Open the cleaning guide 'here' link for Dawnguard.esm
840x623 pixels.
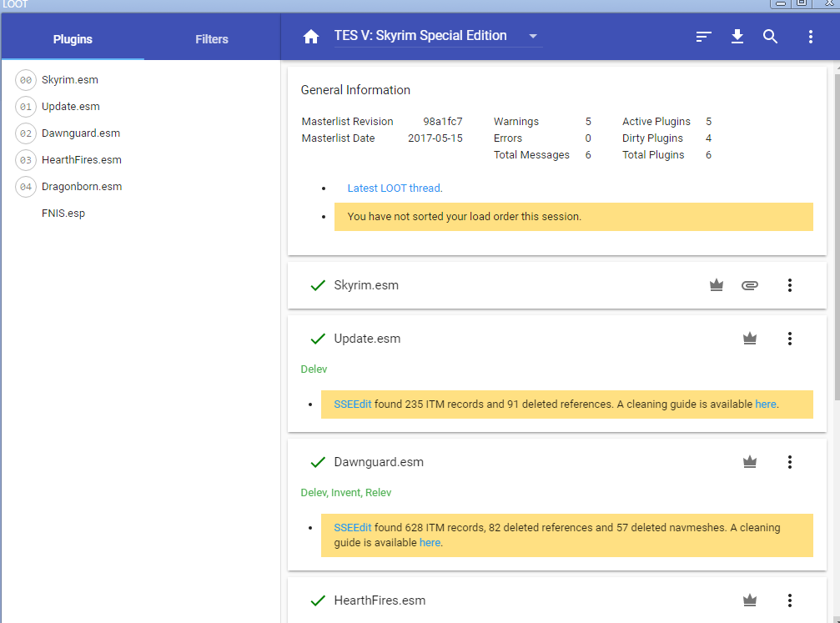[x=430, y=543]
